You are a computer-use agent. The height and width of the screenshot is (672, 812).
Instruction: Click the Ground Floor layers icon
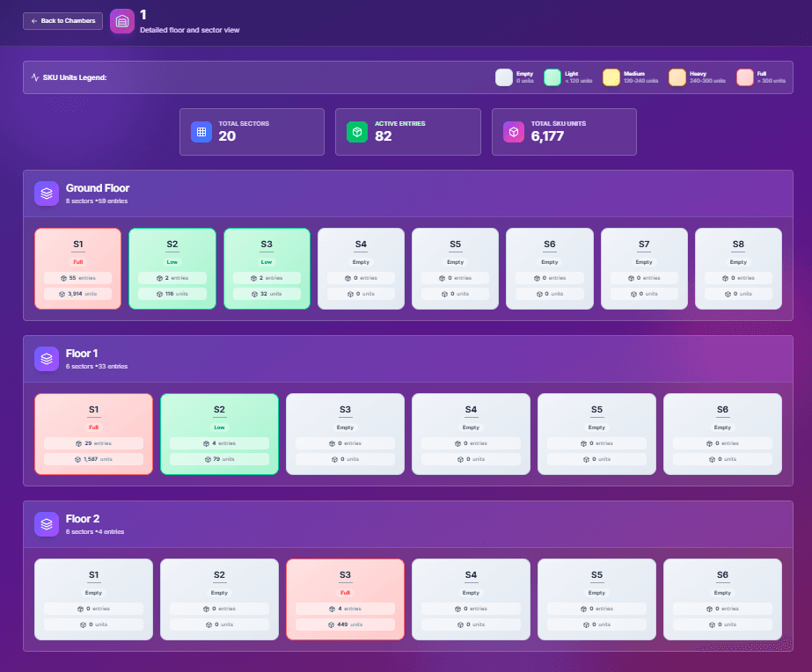47,194
